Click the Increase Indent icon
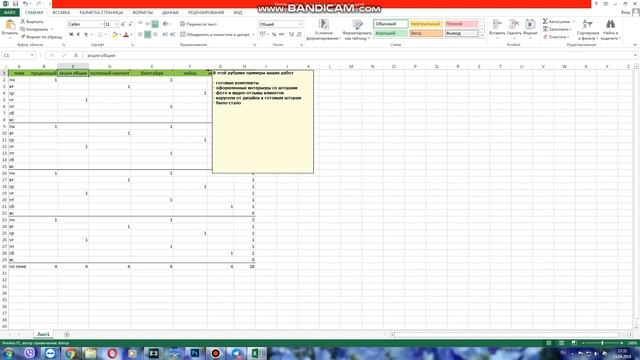 [172, 35]
